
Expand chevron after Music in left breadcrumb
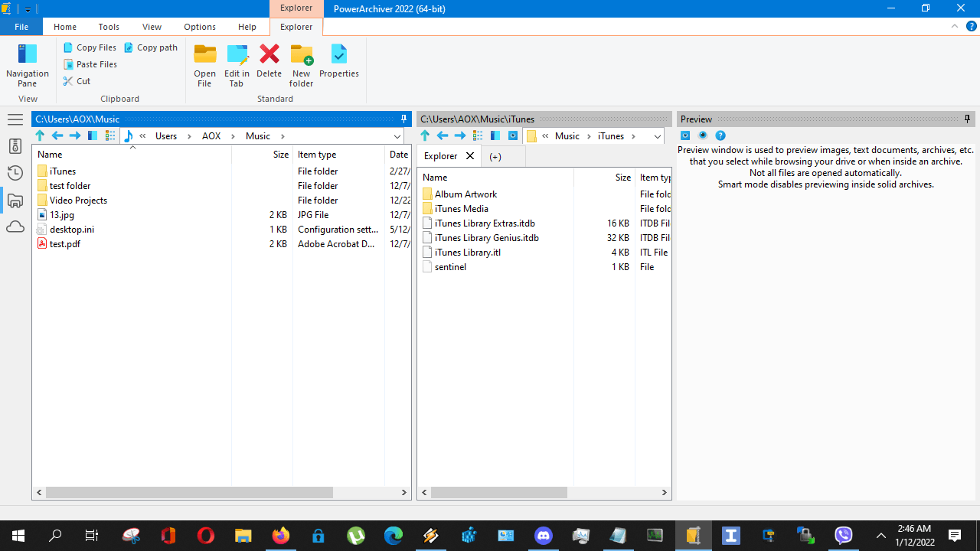click(283, 136)
